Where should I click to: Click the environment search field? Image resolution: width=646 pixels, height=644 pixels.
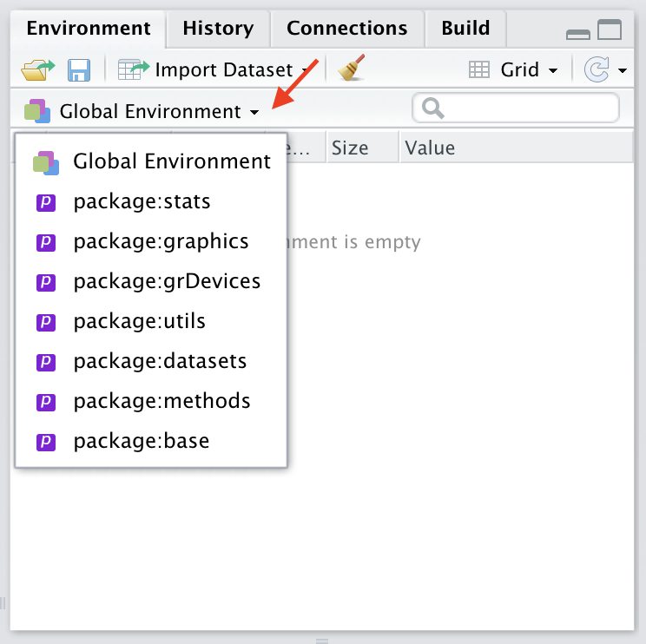525,108
